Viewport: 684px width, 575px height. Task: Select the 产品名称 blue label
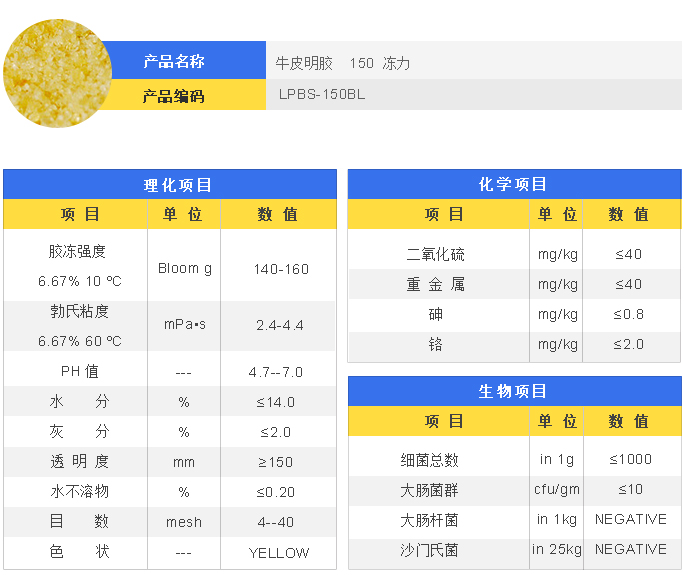tap(173, 62)
